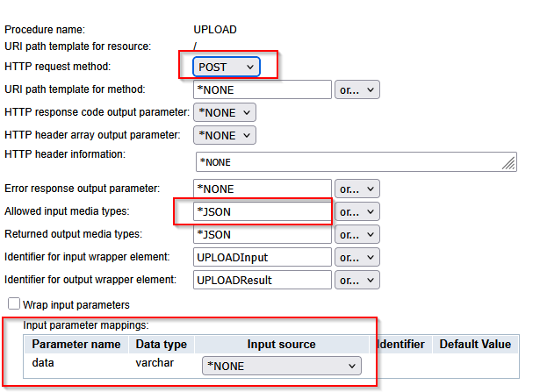
Task: Open Input source dropdown for data parameter
Action: [x=281, y=366]
